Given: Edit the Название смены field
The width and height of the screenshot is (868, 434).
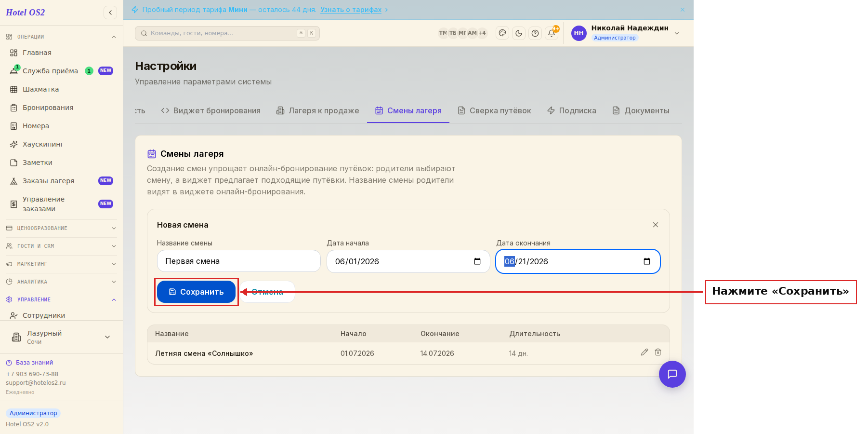Looking at the screenshot, I should coord(239,261).
